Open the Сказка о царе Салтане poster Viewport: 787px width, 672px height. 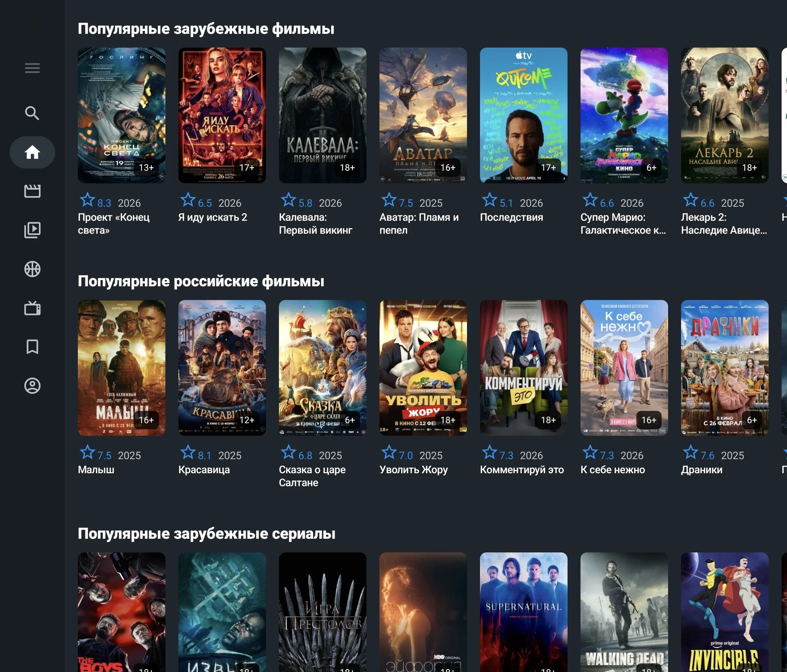tap(323, 368)
